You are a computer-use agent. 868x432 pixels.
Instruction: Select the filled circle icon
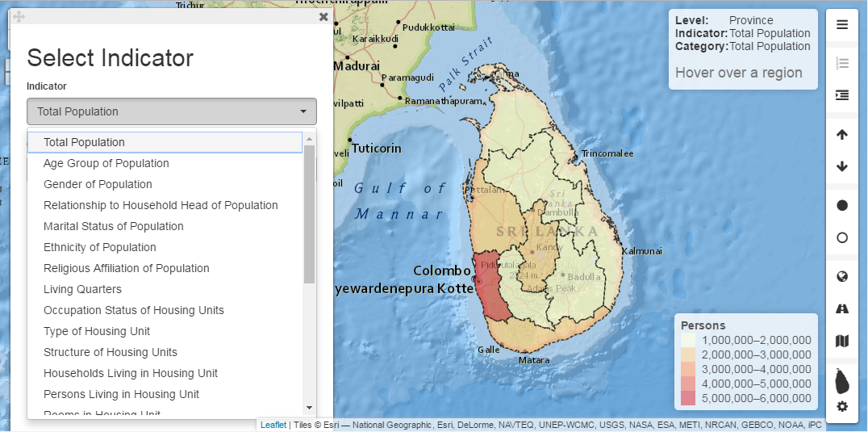click(x=842, y=205)
